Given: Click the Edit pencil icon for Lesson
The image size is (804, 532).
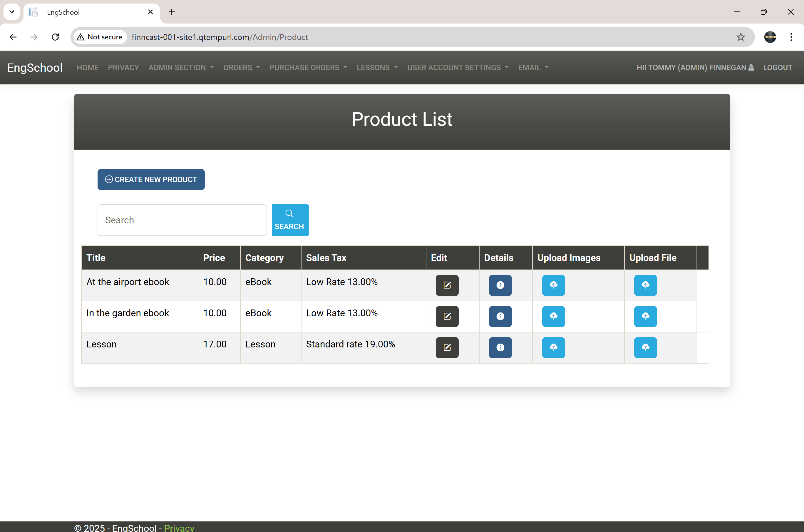Looking at the screenshot, I should coord(447,347).
